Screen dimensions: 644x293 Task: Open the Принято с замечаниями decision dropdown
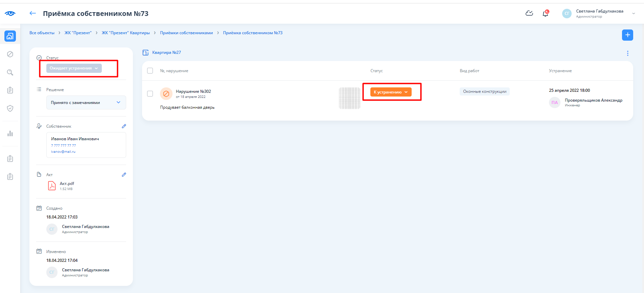[86, 103]
